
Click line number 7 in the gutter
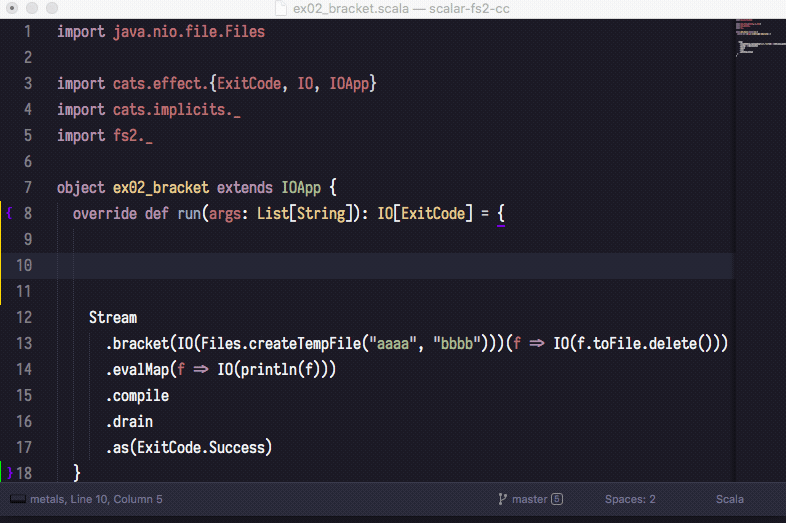(28, 188)
